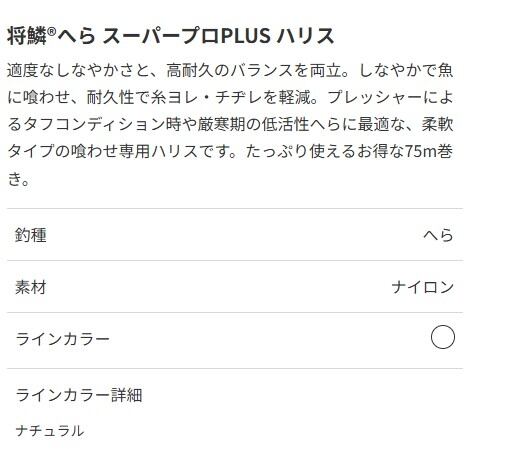Image resolution: width=505 pixels, height=449 pixels.
Task: Click the registered trademark symbol after 将鱗
Action: coord(51,32)
